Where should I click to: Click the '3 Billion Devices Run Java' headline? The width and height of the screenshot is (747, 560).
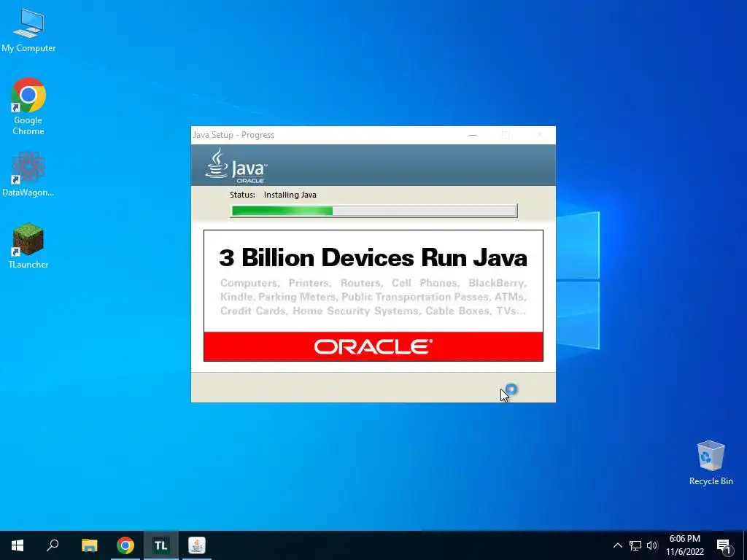coord(373,257)
